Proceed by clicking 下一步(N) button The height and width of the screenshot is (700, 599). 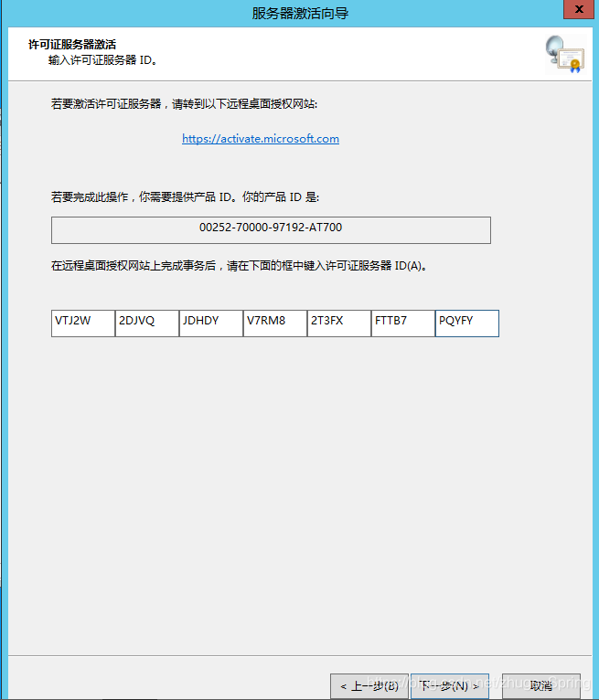(449, 685)
